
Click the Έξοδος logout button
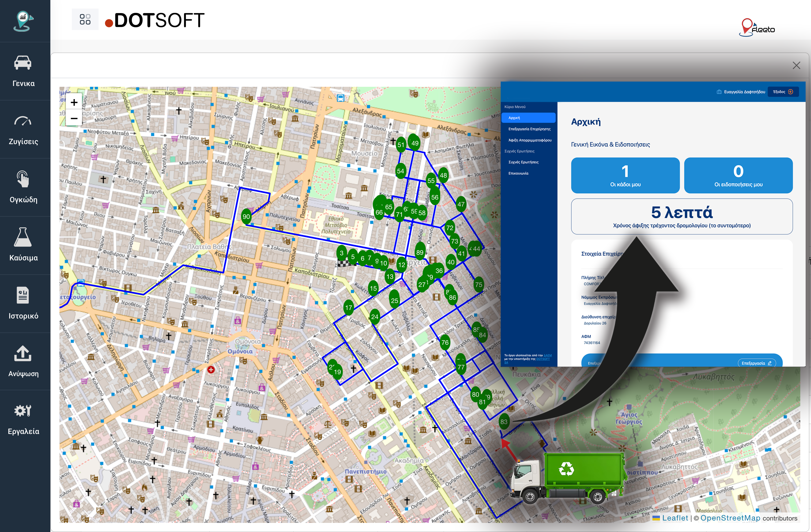pos(783,92)
